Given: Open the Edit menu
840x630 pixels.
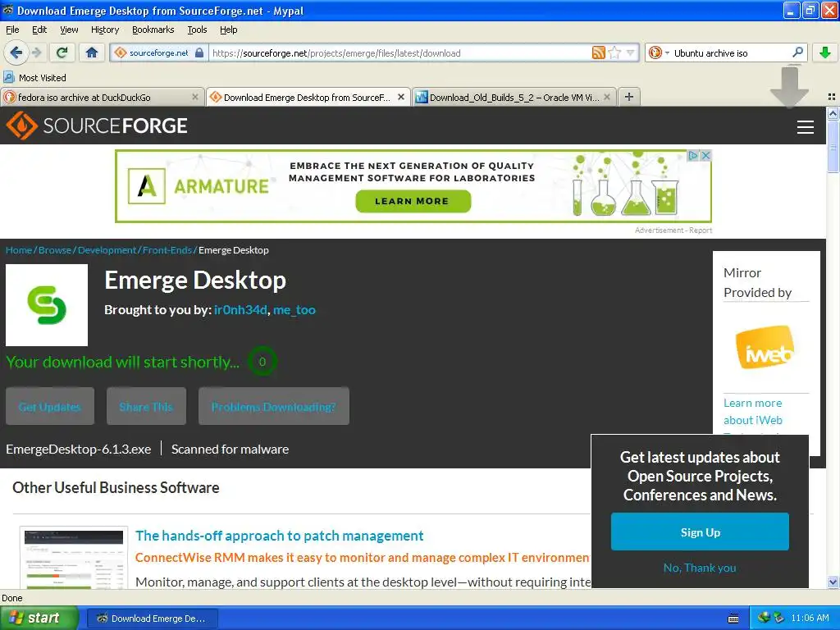Looking at the screenshot, I should pos(39,30).
